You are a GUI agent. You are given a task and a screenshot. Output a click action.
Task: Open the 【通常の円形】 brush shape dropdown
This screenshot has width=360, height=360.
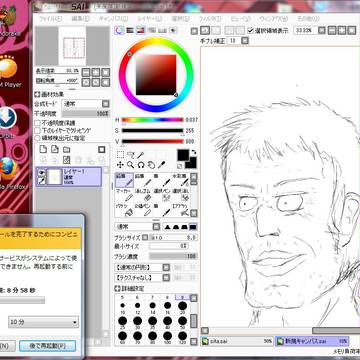coord(166,267)
